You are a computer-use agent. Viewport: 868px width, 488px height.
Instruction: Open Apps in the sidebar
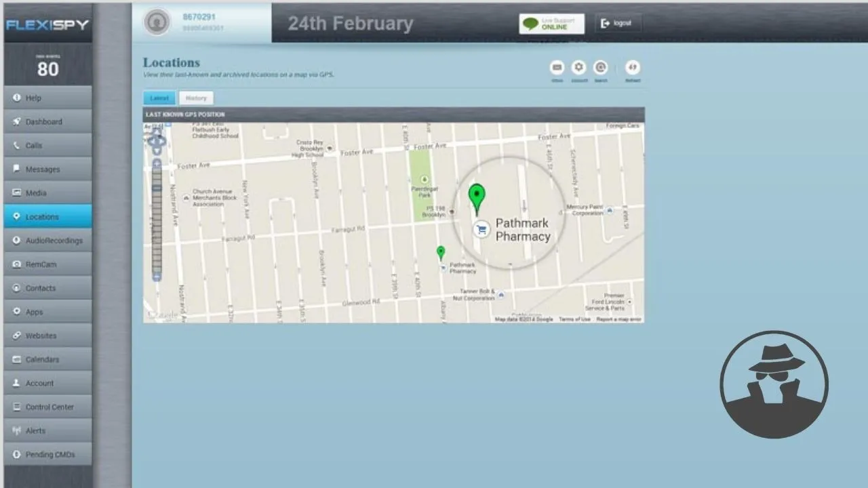pos(47,311)
